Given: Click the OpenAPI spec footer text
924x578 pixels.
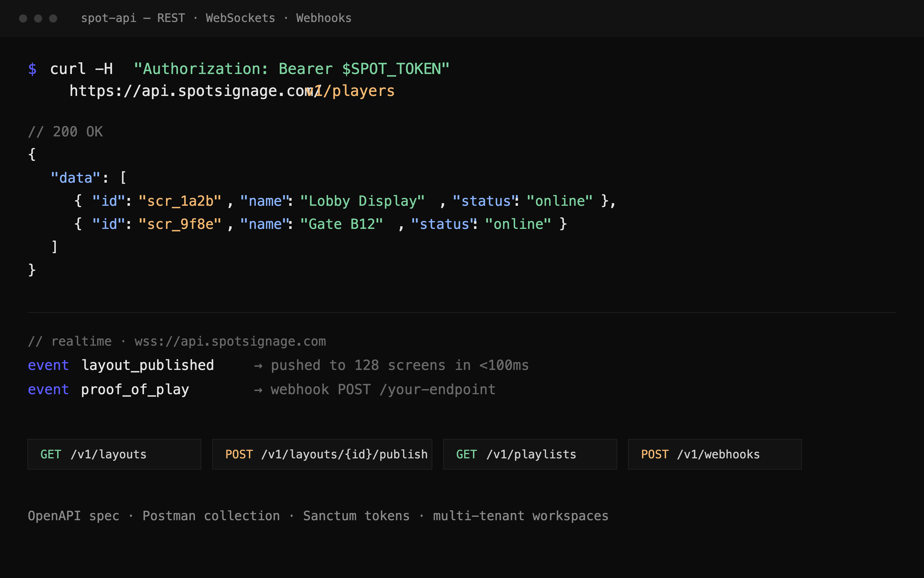Looking at the screenshot, I should coord(74,516).
